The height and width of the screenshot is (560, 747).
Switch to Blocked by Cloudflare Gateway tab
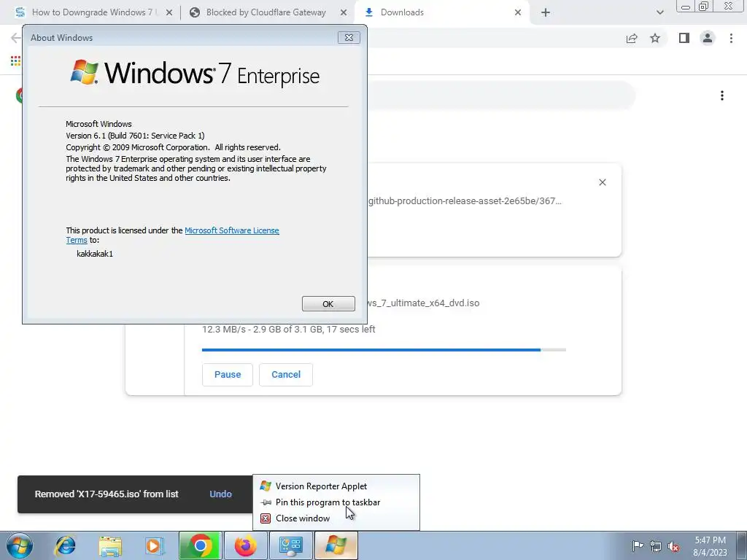tap(266, 12)
